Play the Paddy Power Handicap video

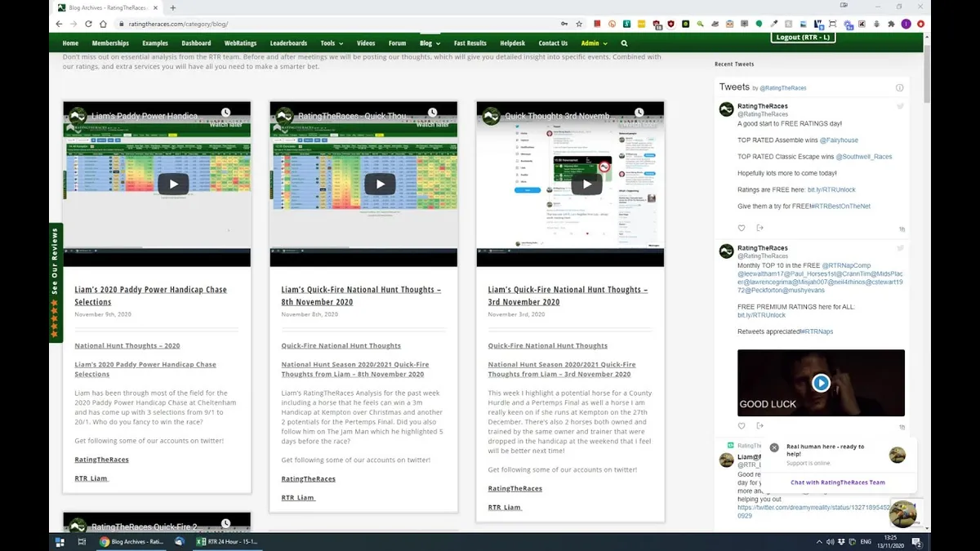coord(173,184)
